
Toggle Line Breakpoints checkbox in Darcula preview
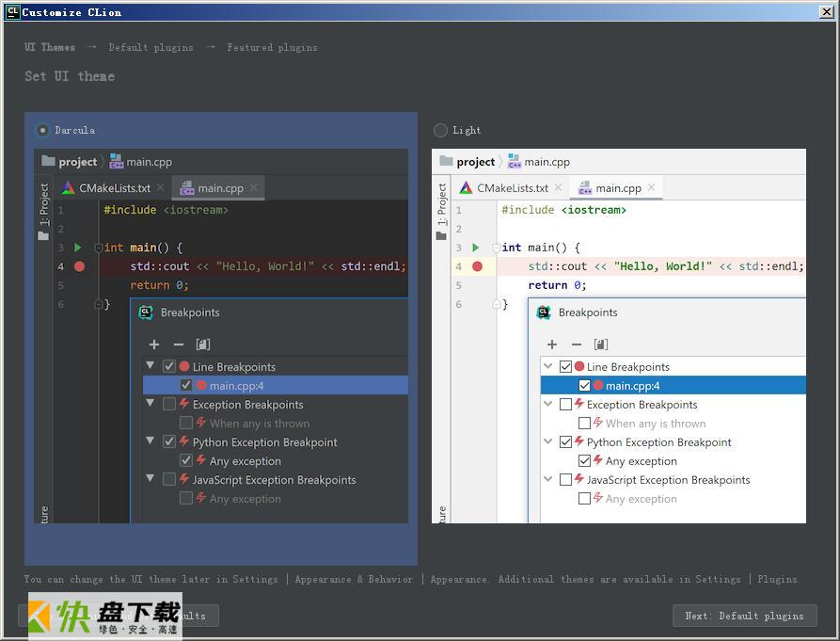tap(169, 366)
